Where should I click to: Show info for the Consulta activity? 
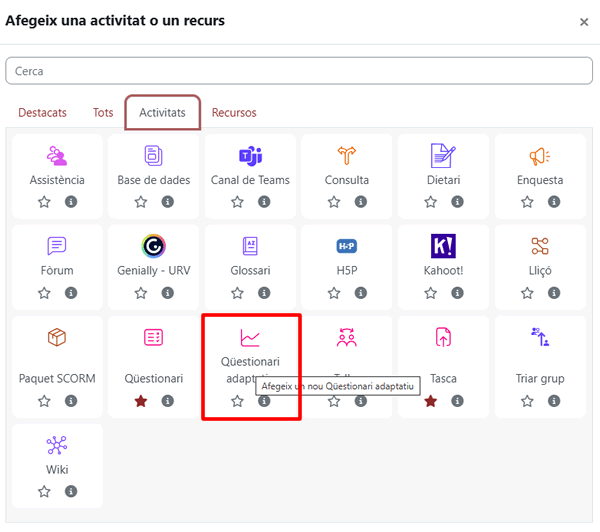360,202
